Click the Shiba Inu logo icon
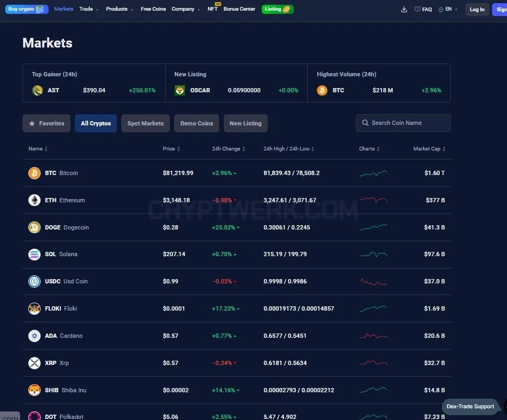This screenshot has width=507, height=420. [34, 390]
